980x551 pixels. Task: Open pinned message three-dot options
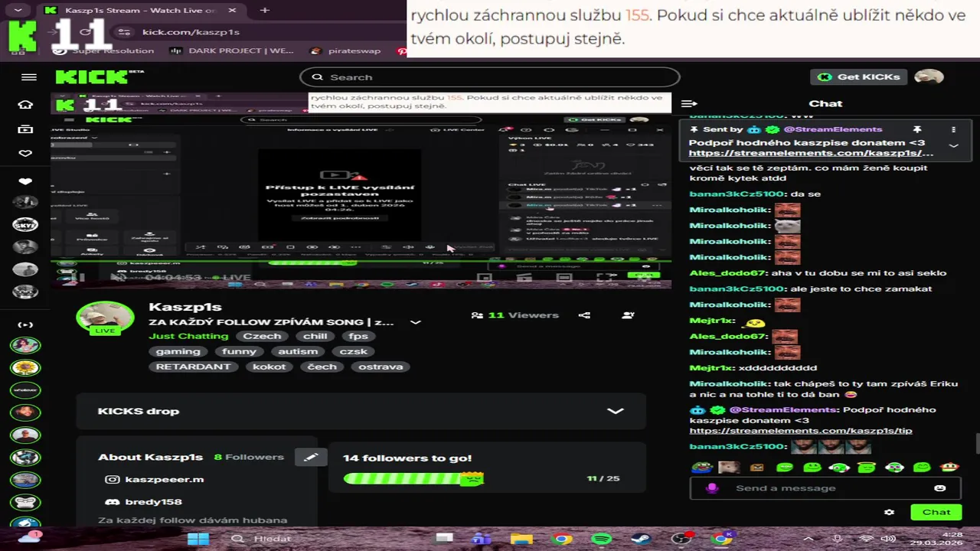953,130
